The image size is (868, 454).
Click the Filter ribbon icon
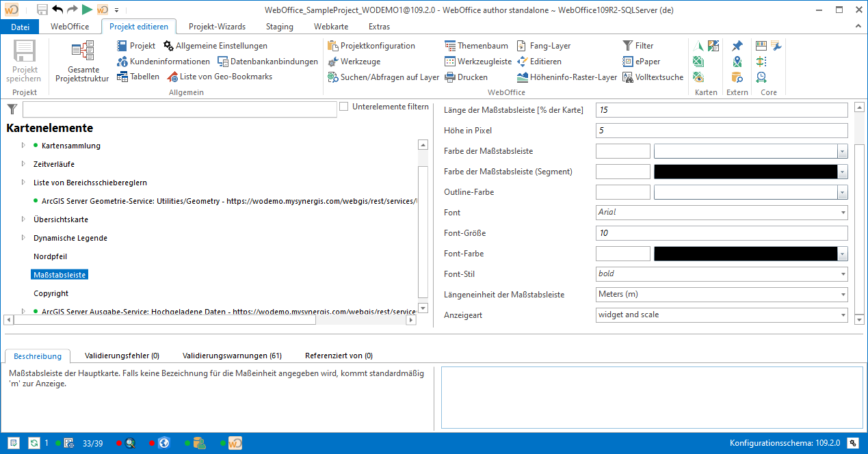(x=628, y=46)
